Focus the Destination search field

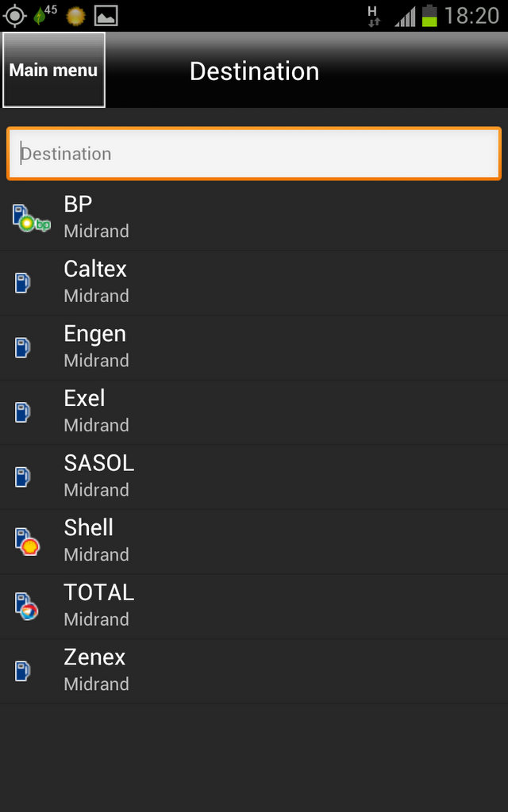(x=254, y=154)
